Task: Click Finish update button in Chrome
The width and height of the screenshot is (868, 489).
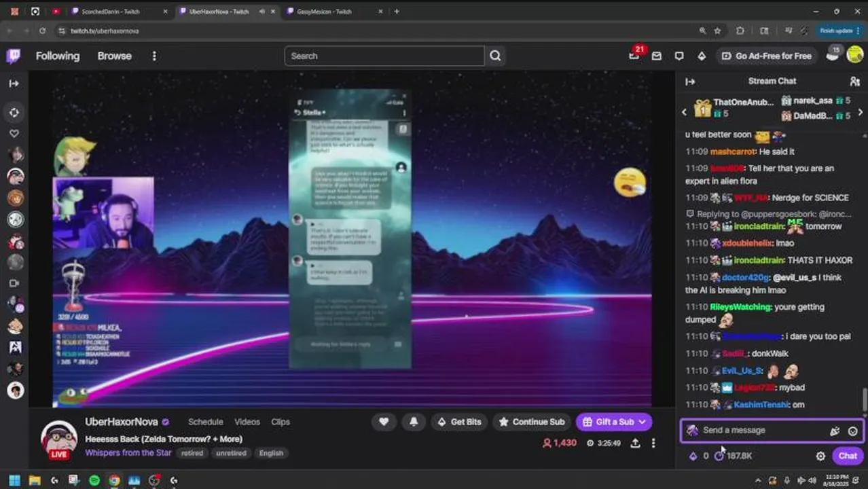Action: click(x=838, y=31)
